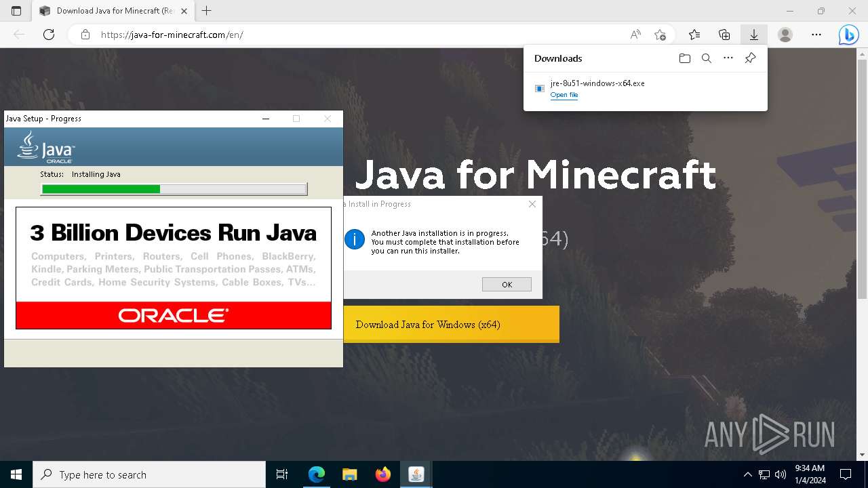Launch Firefox from taskbar

383,474
